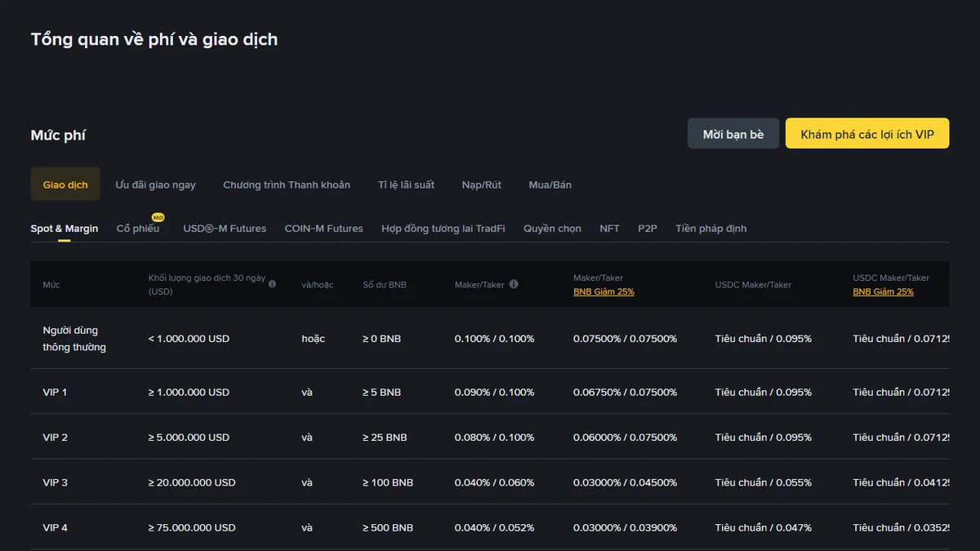
Task: Click the VIP 3 row label
Action: coord(55,482)
